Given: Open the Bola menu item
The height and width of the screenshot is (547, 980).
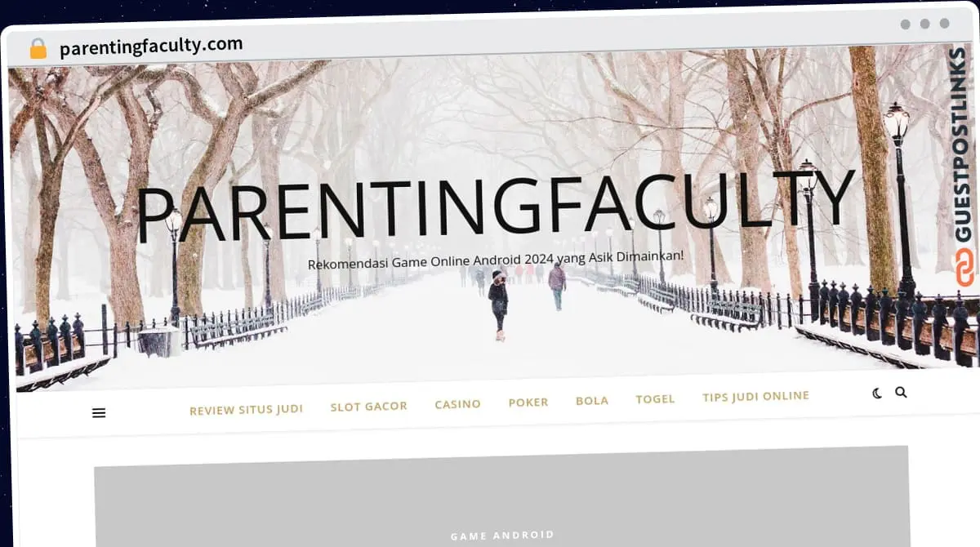Looking at the screenshot, I should click(592, 401).
